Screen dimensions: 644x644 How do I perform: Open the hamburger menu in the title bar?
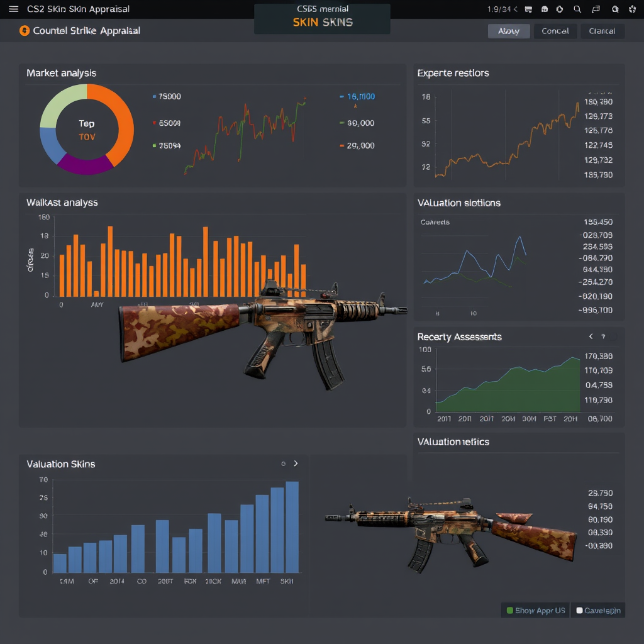pyautogui.click(x=14, y=9)
